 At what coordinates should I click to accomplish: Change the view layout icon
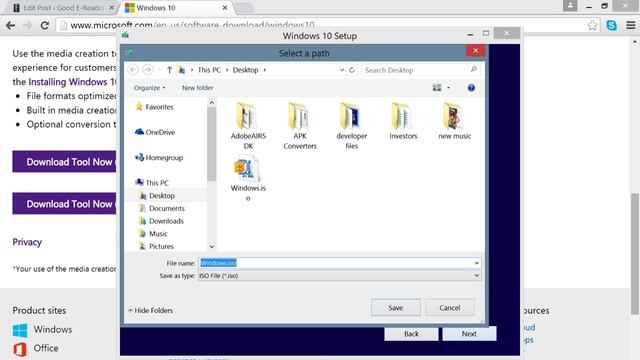click(437, 87)
